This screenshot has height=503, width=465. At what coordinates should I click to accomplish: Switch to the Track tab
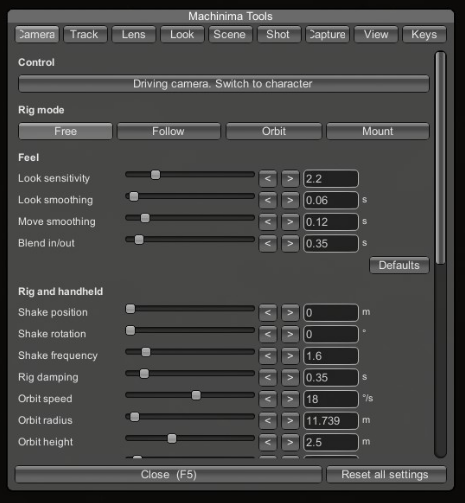(x=85, y=34)
